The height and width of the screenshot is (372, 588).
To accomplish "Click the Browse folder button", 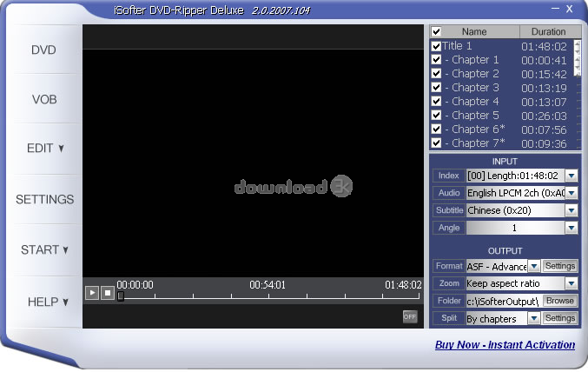I will [x=560, y=301].
